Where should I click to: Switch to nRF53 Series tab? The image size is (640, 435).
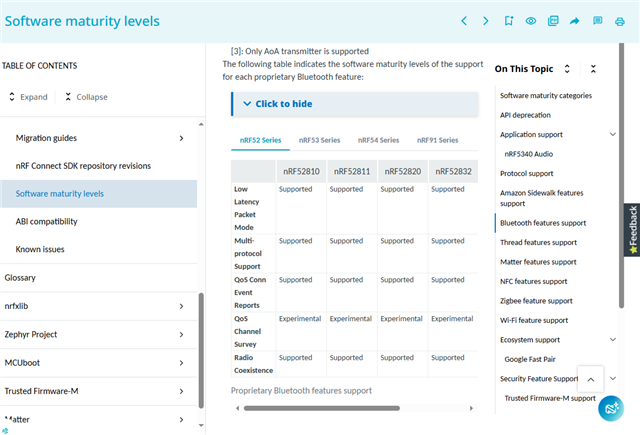click(319, 140)
